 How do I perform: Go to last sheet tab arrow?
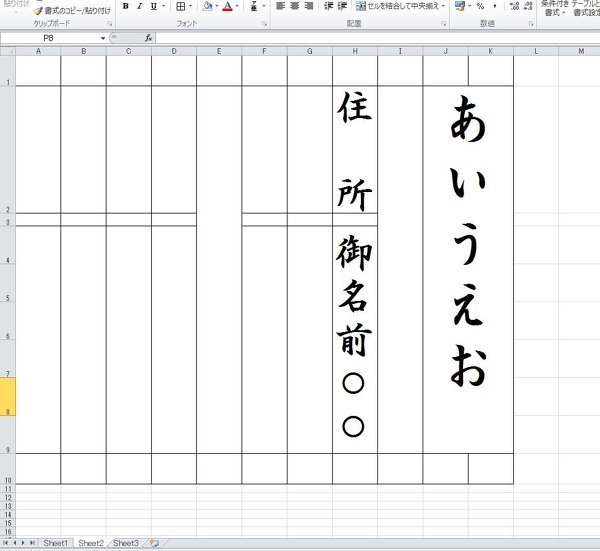tap(32, 543)
